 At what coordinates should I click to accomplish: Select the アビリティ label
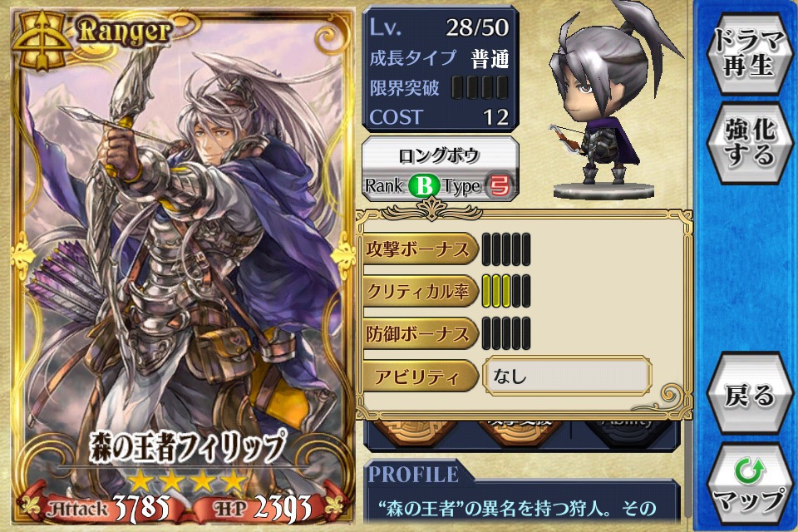click(x=419, y=377)
